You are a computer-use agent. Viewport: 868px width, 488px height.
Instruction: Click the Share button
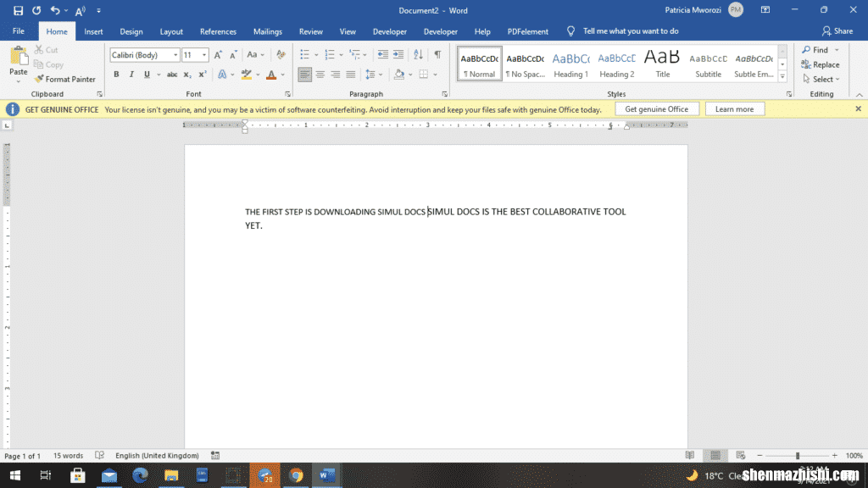[837, 31]
